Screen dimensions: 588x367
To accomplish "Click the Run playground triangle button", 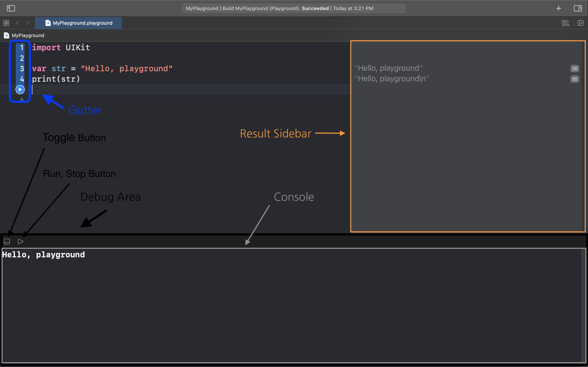I will [21, 242].
